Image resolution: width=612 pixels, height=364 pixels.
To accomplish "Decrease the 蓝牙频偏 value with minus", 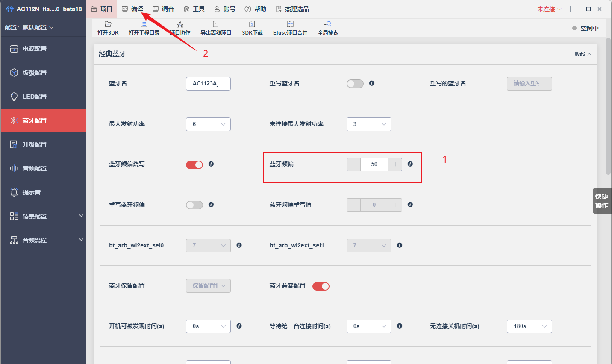I will pos(353,164).
